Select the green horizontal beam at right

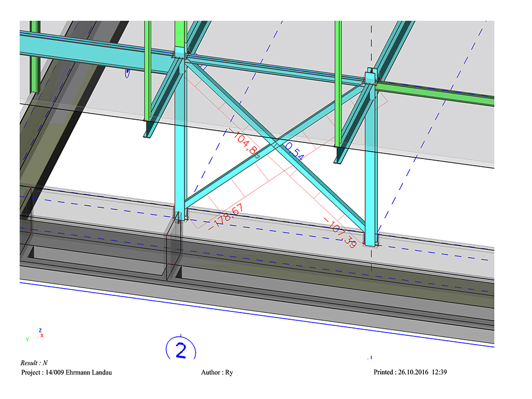pyautogui.click(x=438, y=91)
